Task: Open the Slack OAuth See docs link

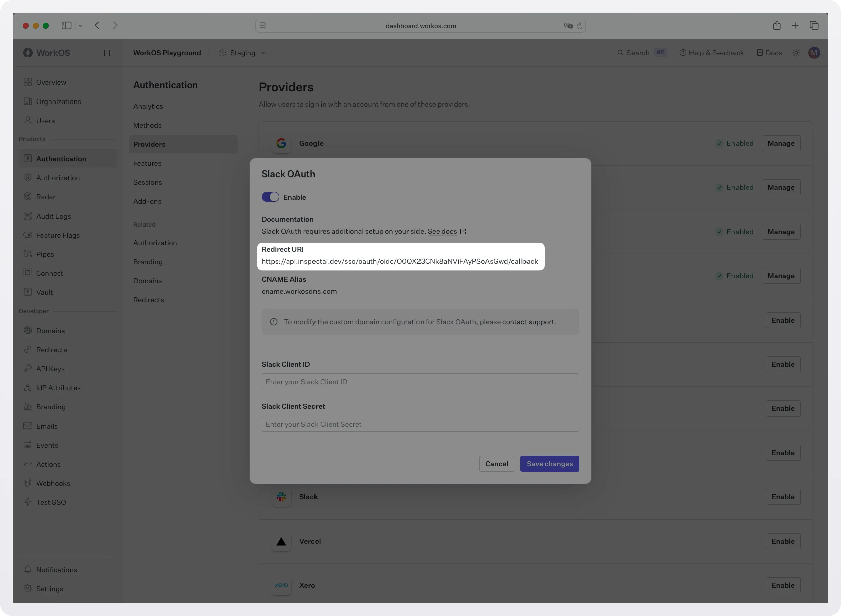Action: click(442, 231)
